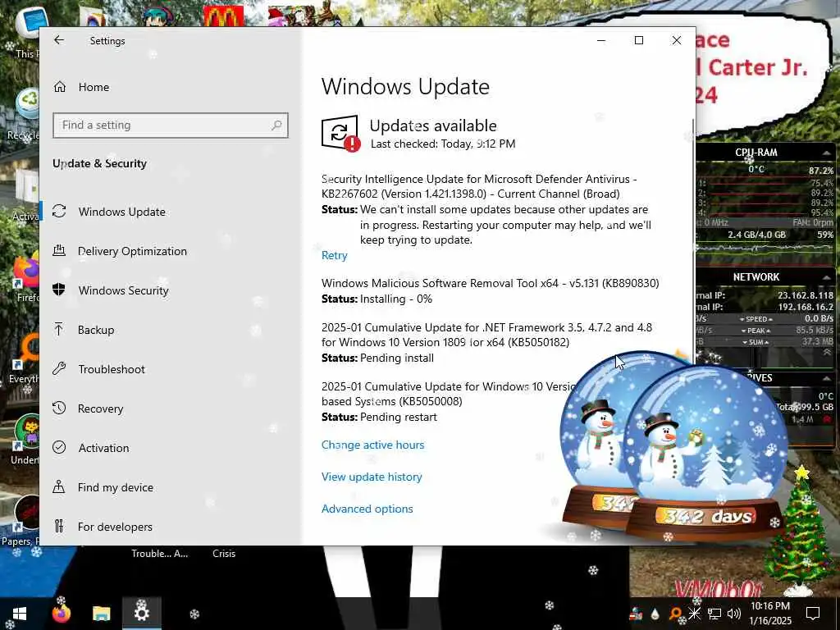Click the 85.5 kB/s peak value
The height and width of the screenshot is (630, 840).
tap(815, 331)
